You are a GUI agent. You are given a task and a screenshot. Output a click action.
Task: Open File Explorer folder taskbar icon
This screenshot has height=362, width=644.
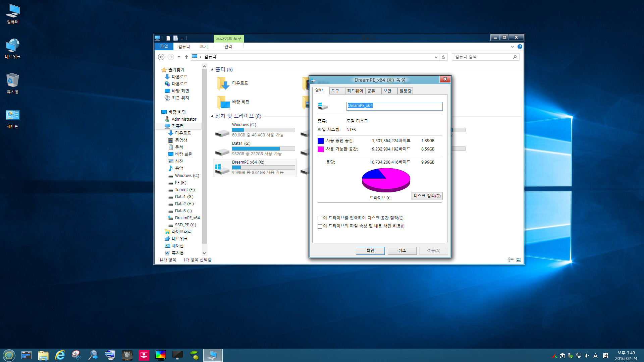(x=43, y=355)
